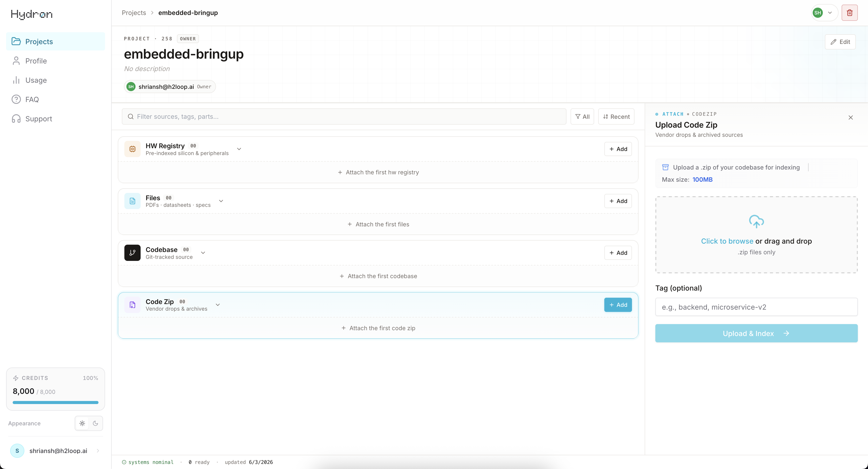Click the Profile person icon
868x469 pixels.
pyautogui.click(x=16, y=61)
